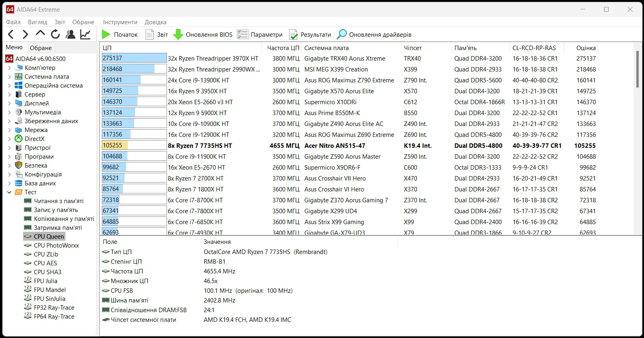
Task: Select the CPU AES benchmark
Action: click(41, 263)
